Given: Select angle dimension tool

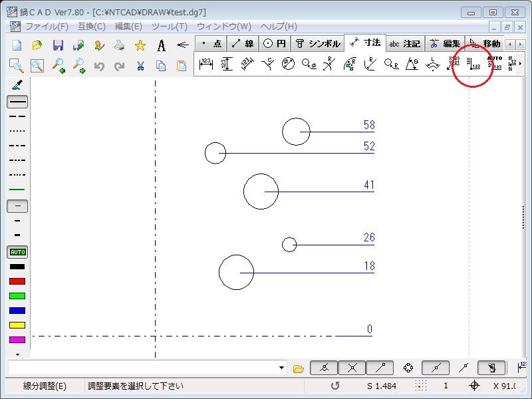Looking at the screenshot, I should pyautogui.click(x=412, y=64).
